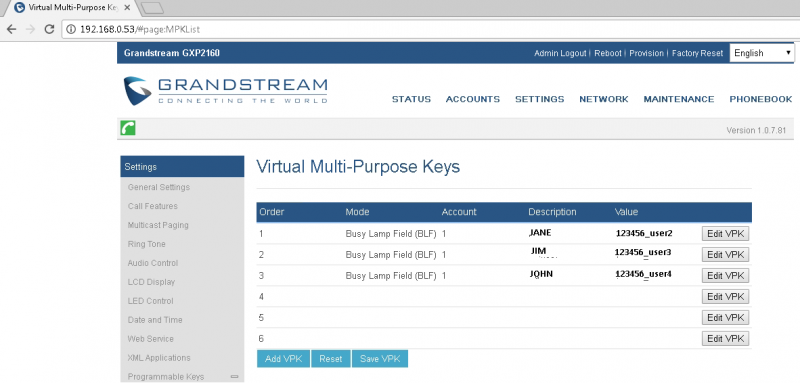Click the Reboot link
This screenshot has width=800, height=383.
(x=608, y=53)
